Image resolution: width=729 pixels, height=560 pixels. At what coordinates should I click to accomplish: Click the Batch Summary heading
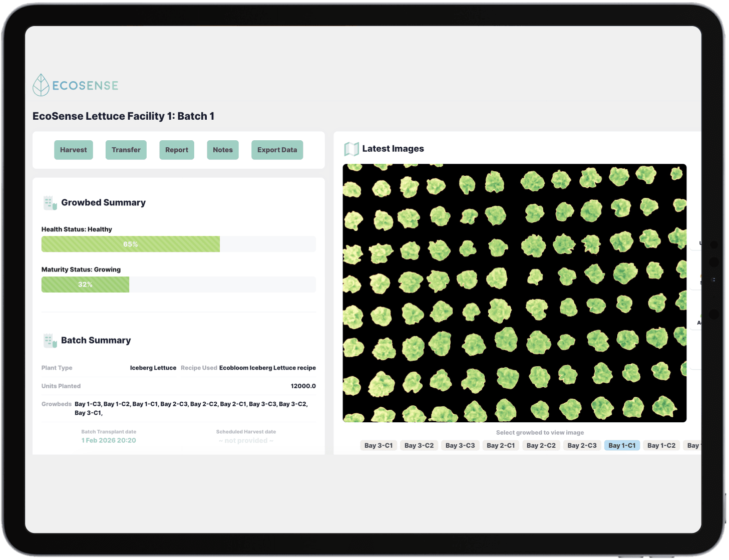pos(96,340)
